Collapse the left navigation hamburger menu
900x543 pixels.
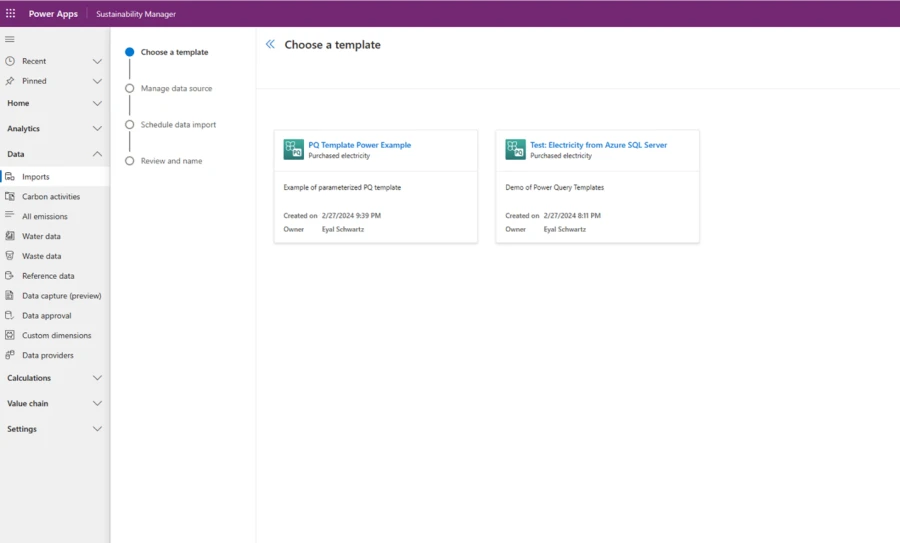click(10, 39)
